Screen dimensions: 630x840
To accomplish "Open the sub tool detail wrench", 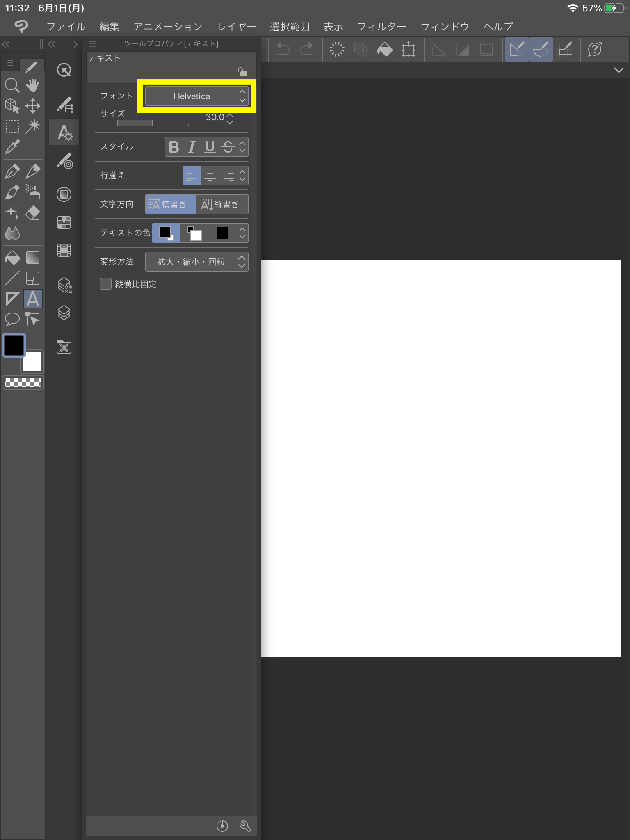I will point(245,826).
